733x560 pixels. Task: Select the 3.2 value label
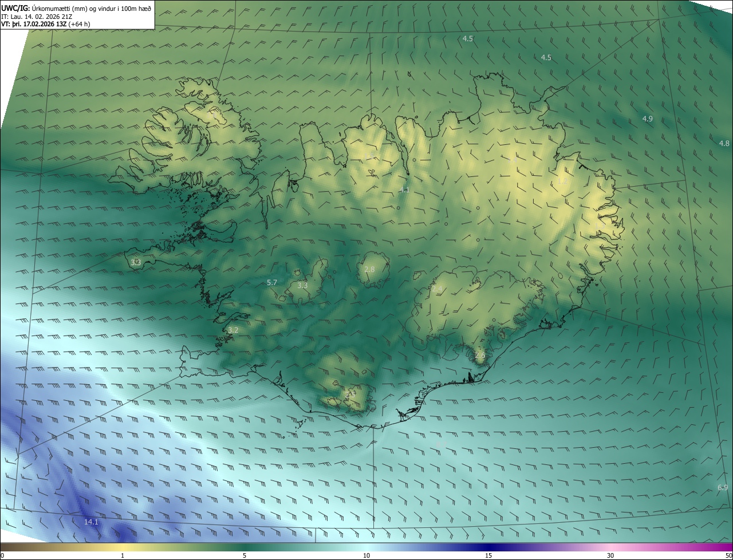click(233, 330)
